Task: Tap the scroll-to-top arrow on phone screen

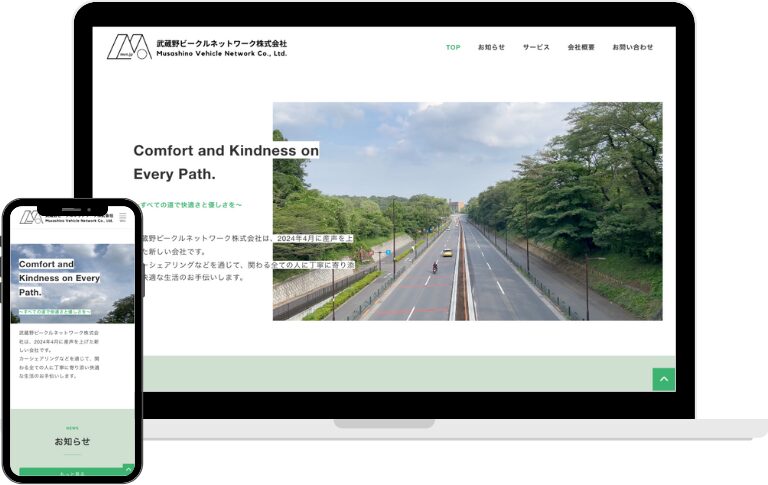Action: click(x=128, y=468)
